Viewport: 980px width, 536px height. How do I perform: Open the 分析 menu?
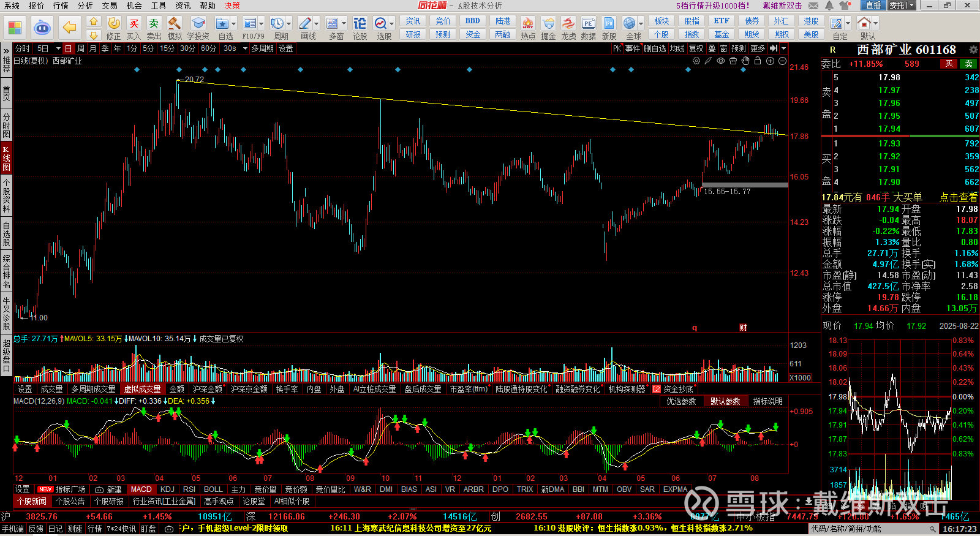pos(85,6)
